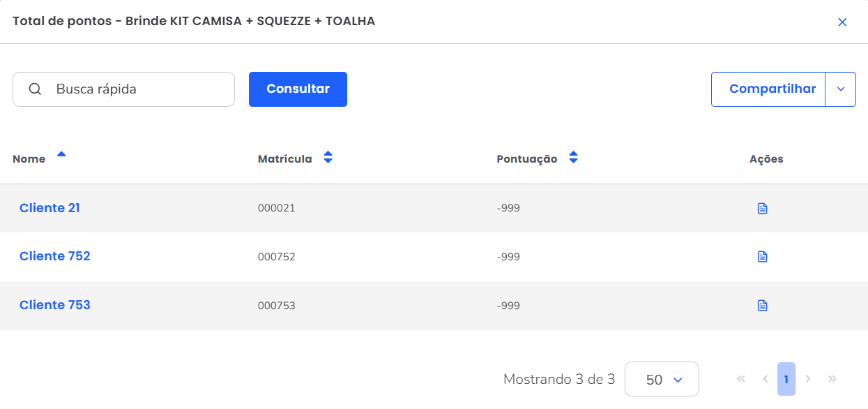868x409 pixels.
Task: Open the Cliente 753 link
Action: (x=55, y=305)
